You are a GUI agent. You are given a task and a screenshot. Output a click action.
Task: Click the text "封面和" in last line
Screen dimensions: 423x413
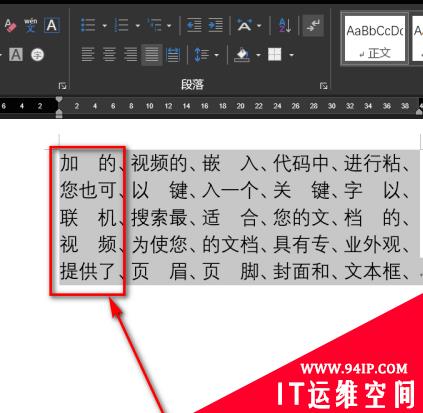pyautogui.click(x=301, y=271)
